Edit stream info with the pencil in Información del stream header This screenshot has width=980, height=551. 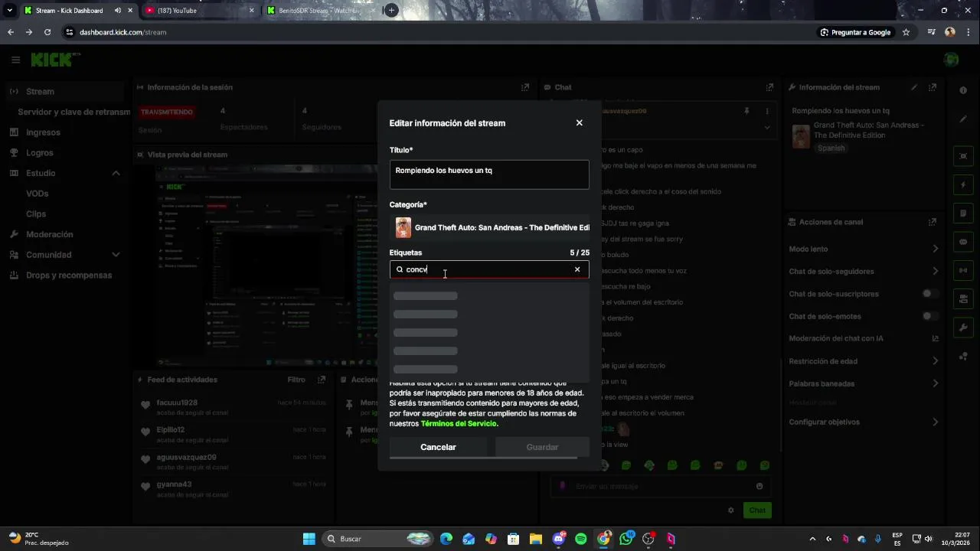(x=914, y=87)
